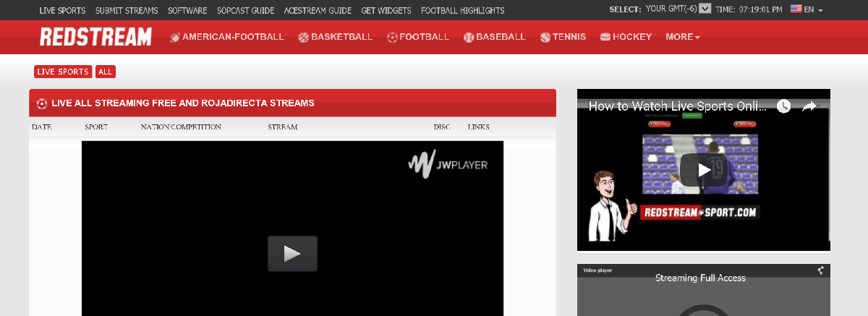Expand the More sports dropdown

[x=683, y=37]
